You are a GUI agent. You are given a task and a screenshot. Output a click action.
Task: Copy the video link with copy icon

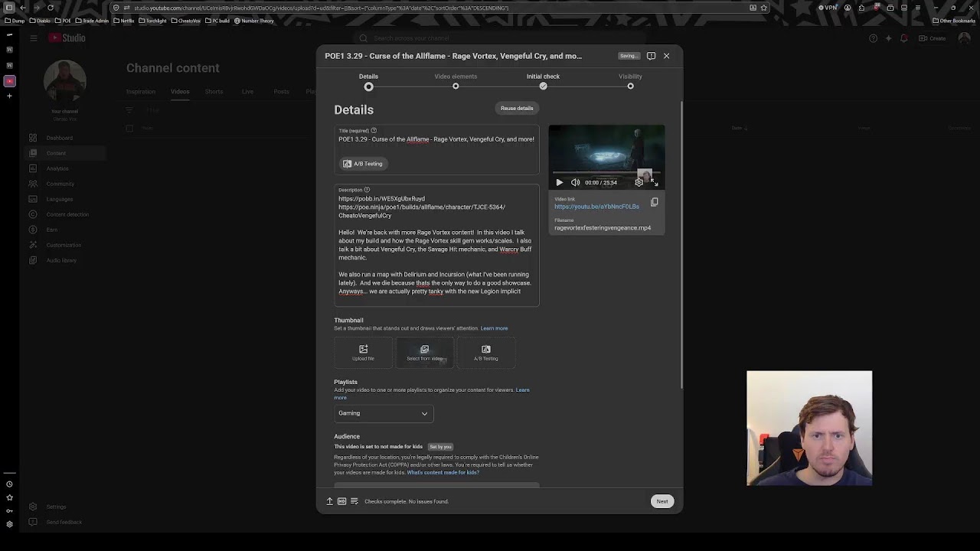pos(655,203)
